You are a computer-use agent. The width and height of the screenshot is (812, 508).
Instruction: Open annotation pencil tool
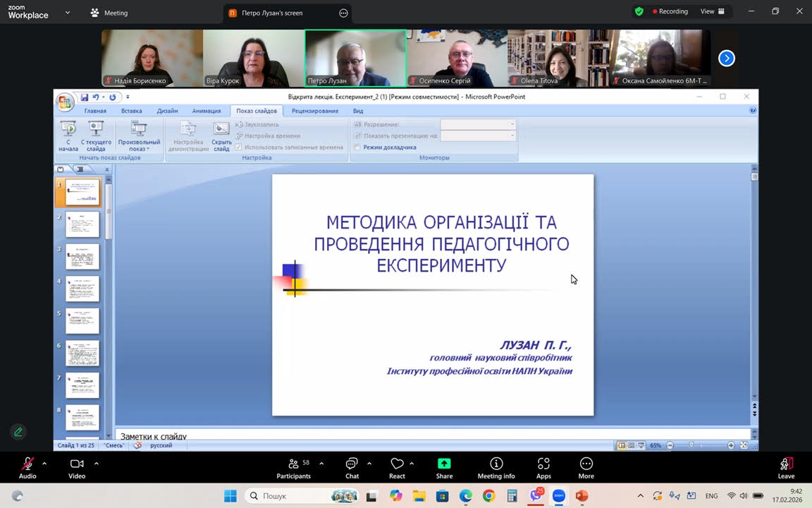coord(18,432)
